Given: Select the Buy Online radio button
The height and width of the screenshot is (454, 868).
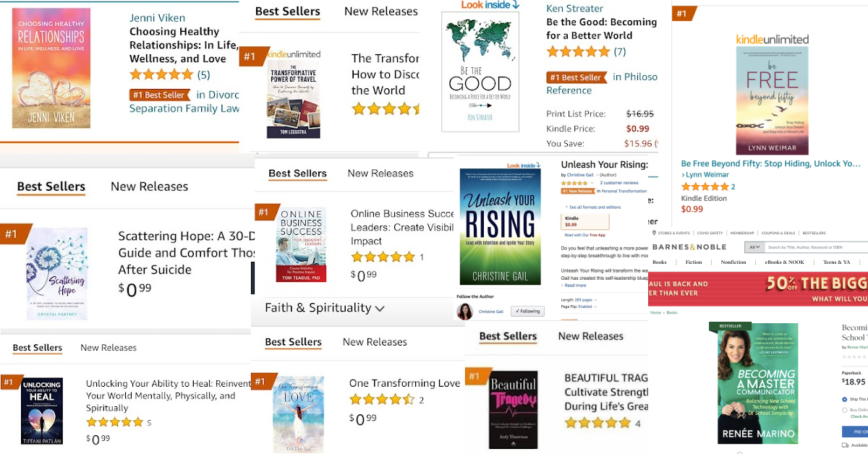Looking at the screenshot, I should coord(845,410).
